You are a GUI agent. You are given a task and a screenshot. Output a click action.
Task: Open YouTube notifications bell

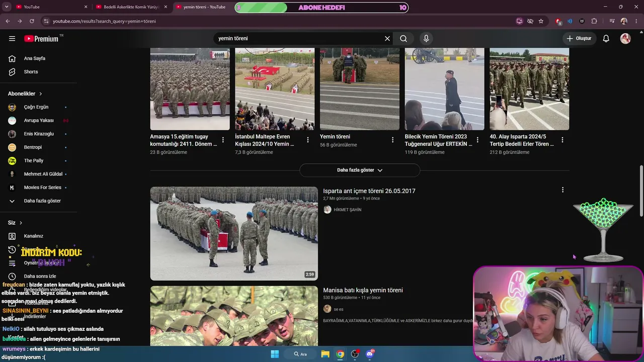coord(606,38)
